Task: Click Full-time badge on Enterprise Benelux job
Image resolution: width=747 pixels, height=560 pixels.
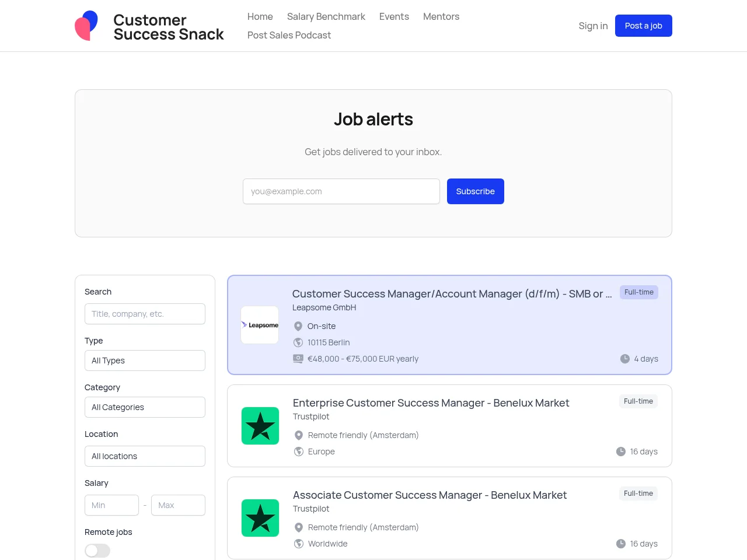Action: (638, 401)
